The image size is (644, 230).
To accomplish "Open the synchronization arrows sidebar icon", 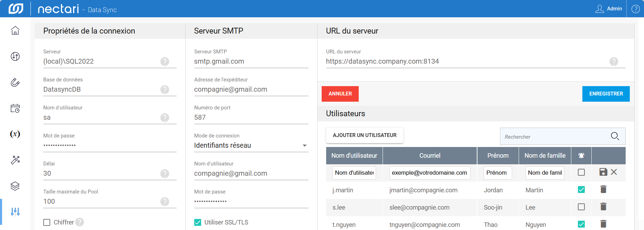I will coord(15,56).
